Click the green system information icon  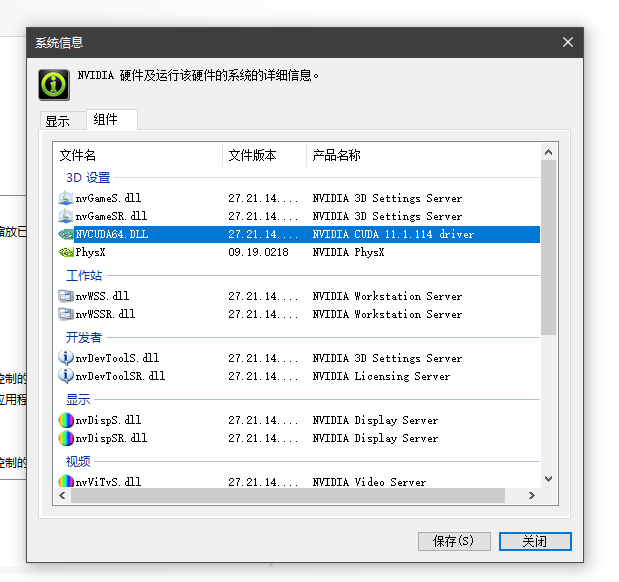(x=54, y=84)
